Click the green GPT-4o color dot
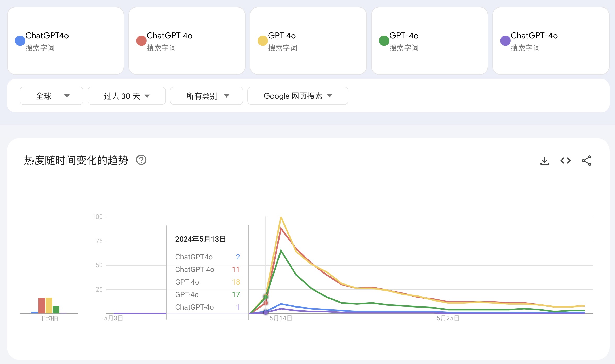This screenshot has height=364, width=615. pyautogui.click(x=384, y=41)
